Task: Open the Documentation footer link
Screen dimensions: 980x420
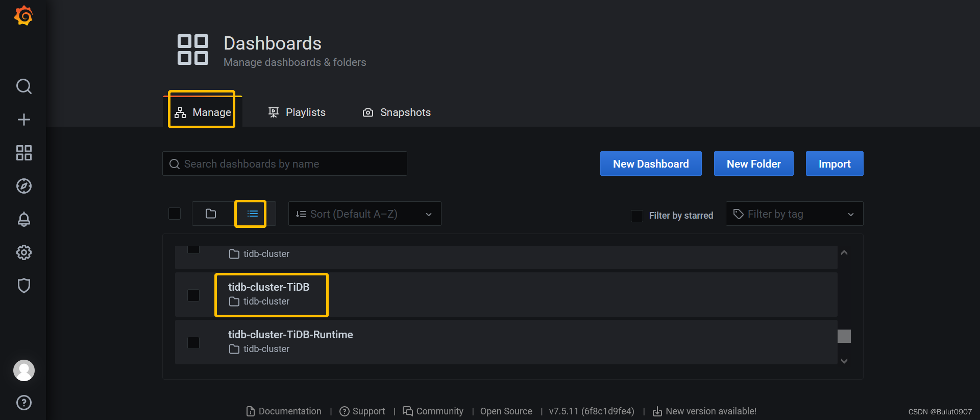Action: 284,411
